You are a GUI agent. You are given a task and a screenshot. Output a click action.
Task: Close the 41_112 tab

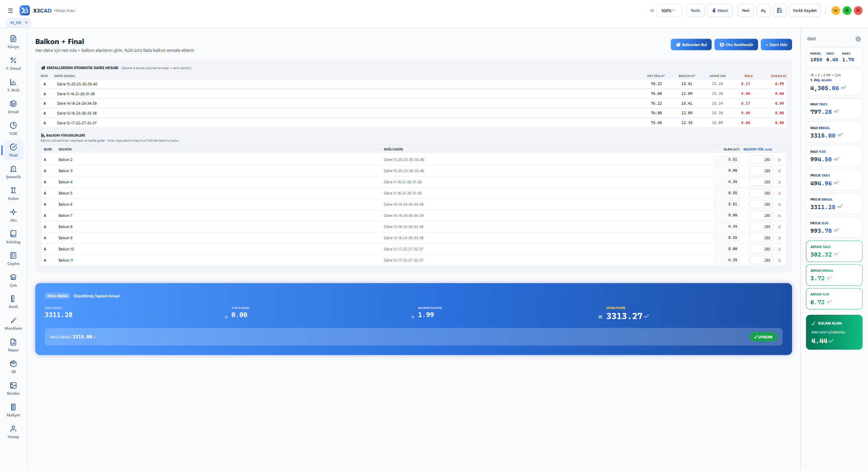click(26, 22)
